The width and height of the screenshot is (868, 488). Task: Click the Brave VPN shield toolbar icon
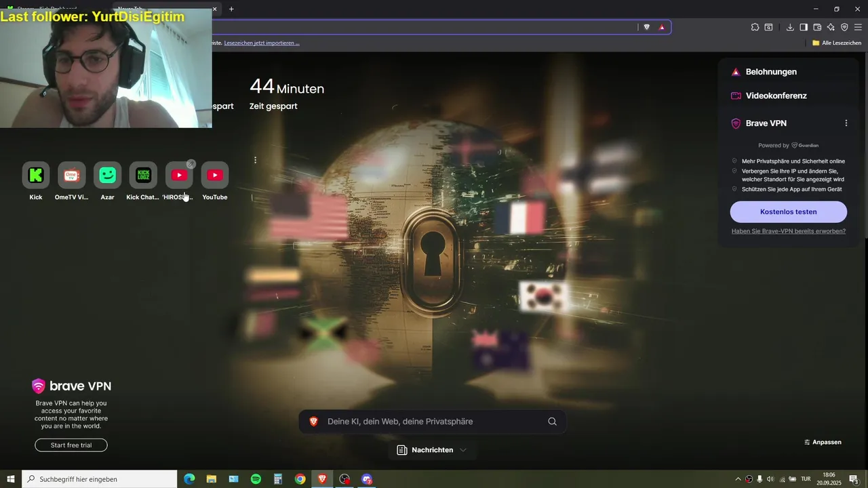pos(844,27)
